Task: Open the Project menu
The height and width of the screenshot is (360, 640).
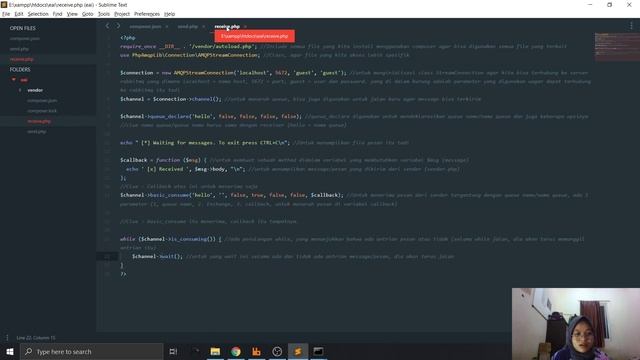Action: click(x=122, y=14)
